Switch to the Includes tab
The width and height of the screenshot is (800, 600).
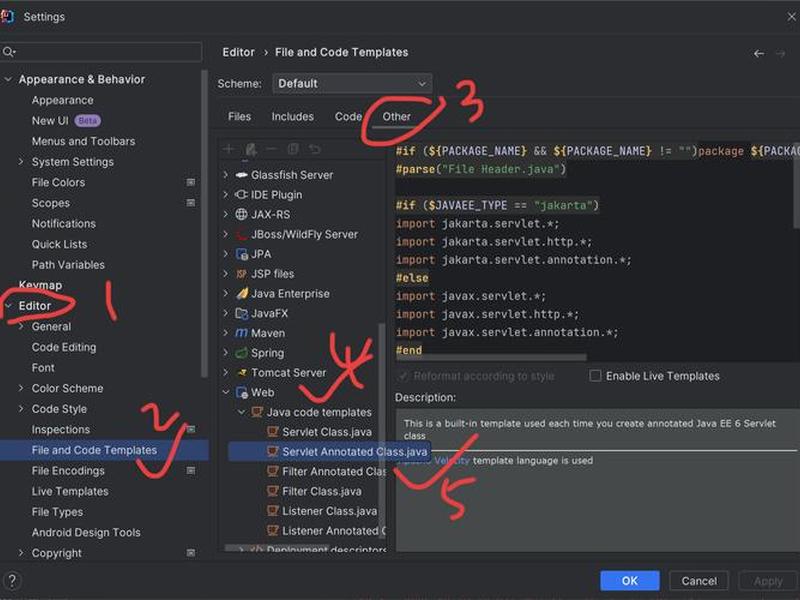pyautogui.click(x=292, y=117)
